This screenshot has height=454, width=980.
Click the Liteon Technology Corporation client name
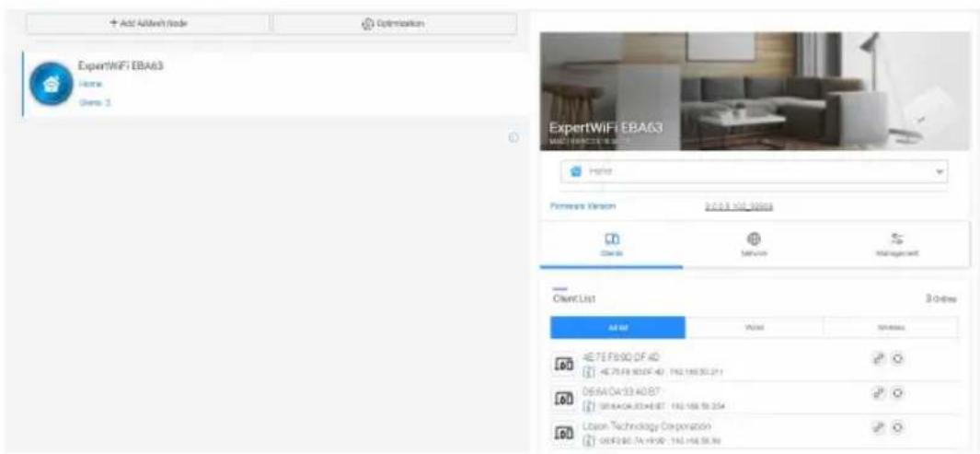(646, 426)
